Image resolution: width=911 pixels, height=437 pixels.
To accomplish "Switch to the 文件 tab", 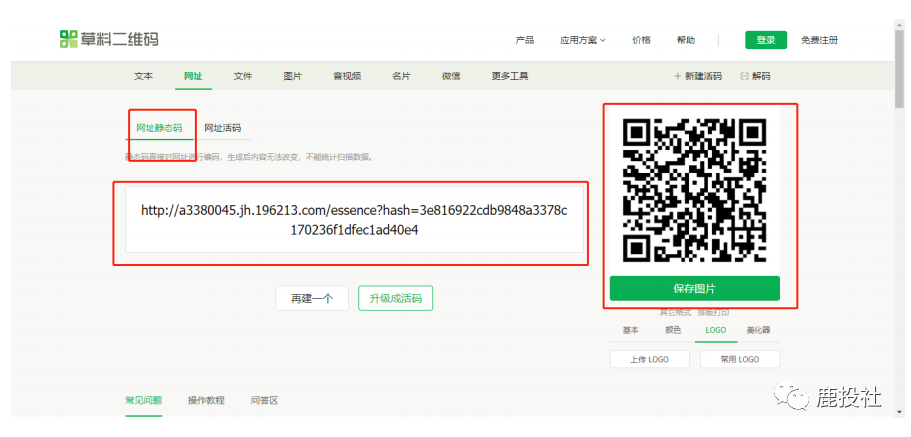I will tap(243, 76).
